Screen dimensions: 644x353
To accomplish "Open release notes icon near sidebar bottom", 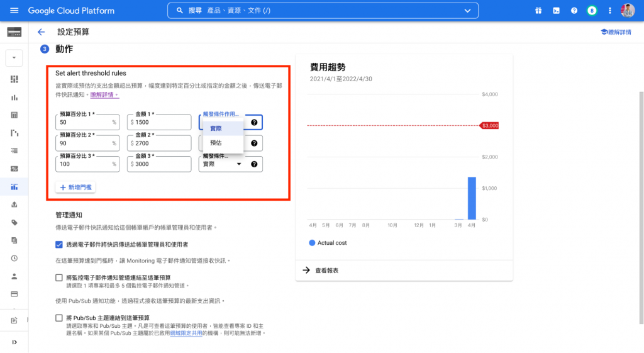I will [x=14, y=320].
